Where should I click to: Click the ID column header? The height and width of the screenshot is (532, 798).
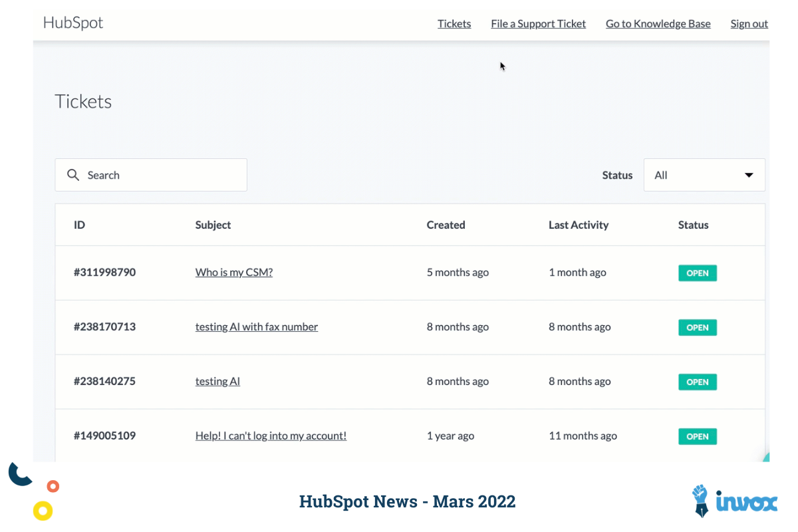coord(79,225)
